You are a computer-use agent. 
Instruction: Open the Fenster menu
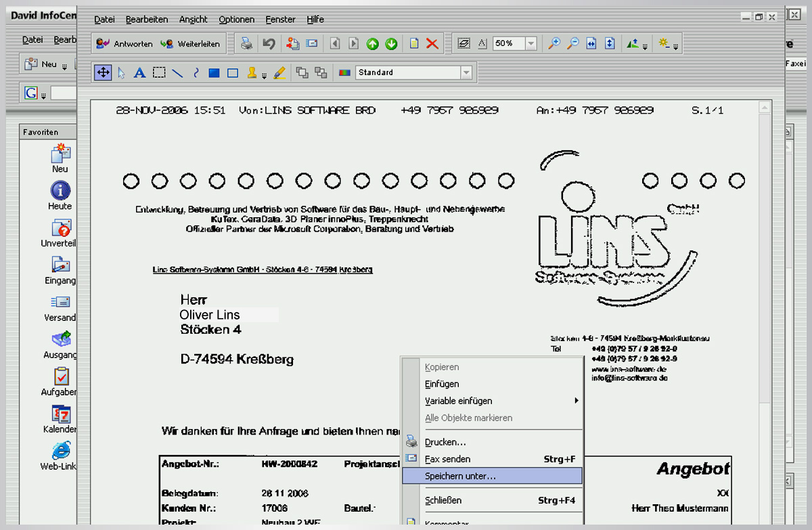[280, 20]
